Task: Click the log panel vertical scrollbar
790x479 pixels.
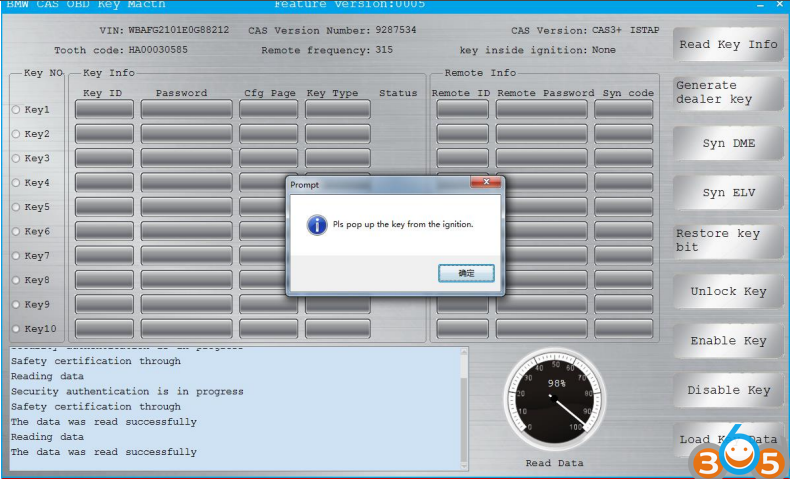Action: [462, 407]
